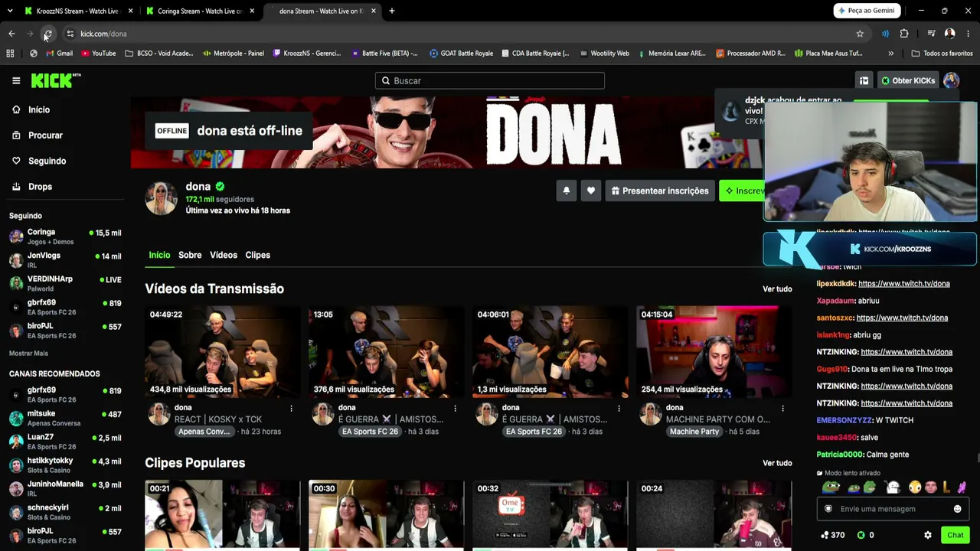Click the first Pepe emote in chat

[x=831, y=487]
